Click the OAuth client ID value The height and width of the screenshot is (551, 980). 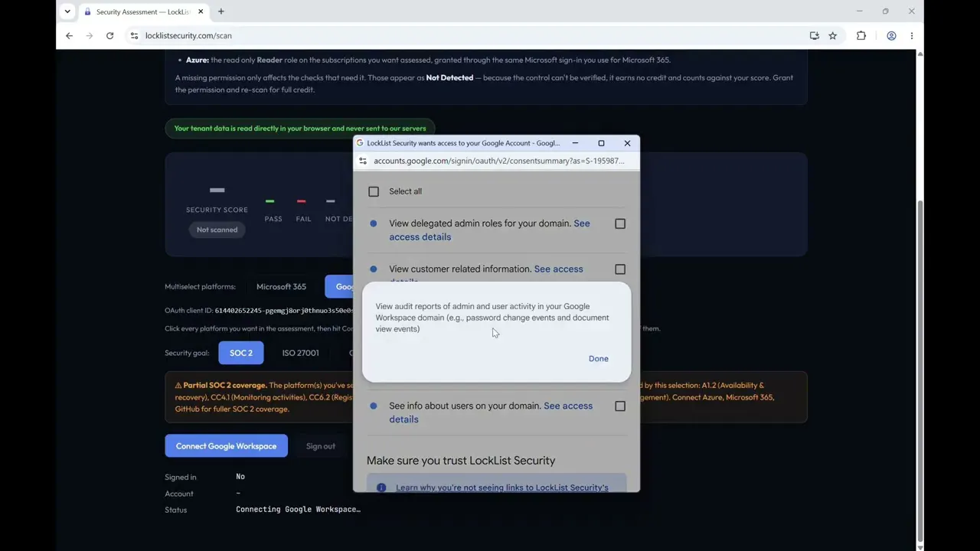pos(284,311)
